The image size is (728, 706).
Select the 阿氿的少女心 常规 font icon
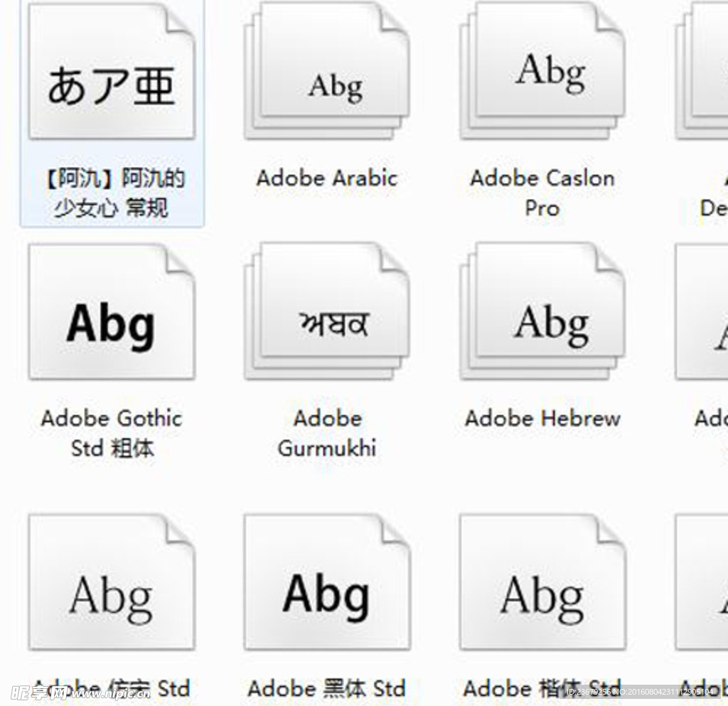pos(112,75)
